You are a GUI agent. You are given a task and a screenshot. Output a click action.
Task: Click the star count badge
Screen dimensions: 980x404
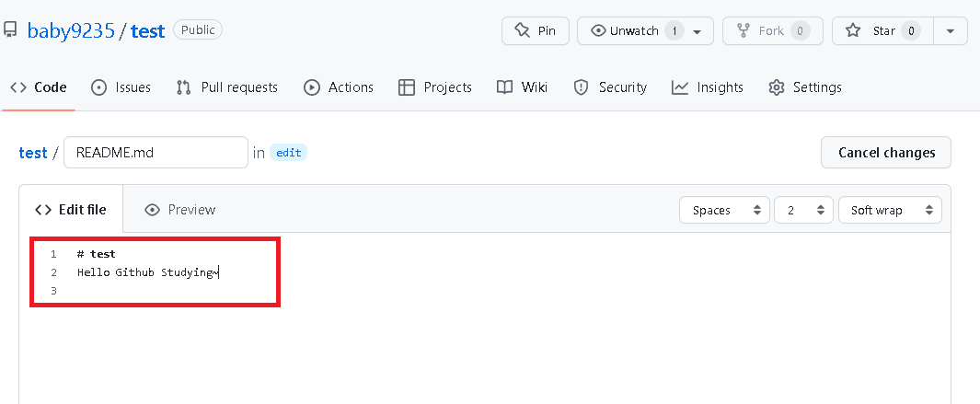pyautogui.click(x=911, y=30)
